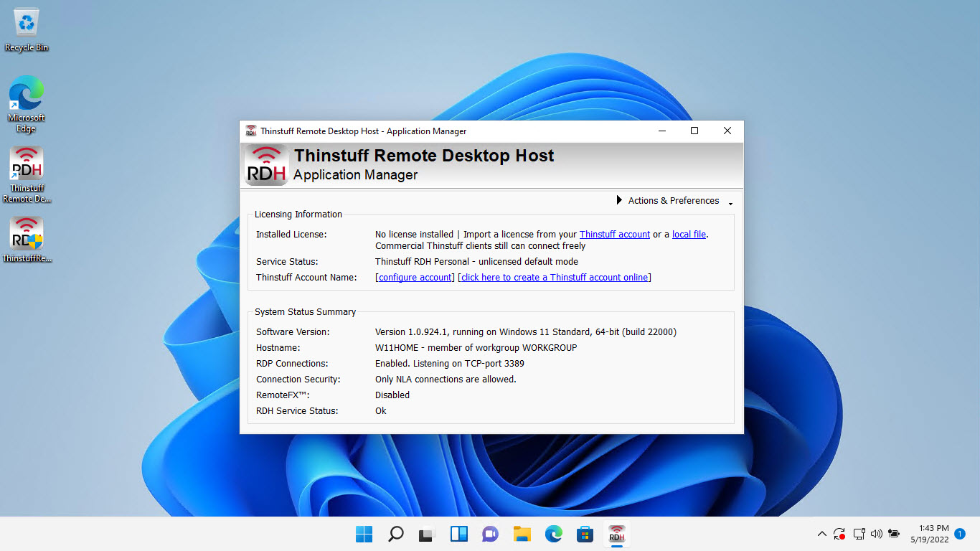Open Search from the taskbar

pos(395,534)
